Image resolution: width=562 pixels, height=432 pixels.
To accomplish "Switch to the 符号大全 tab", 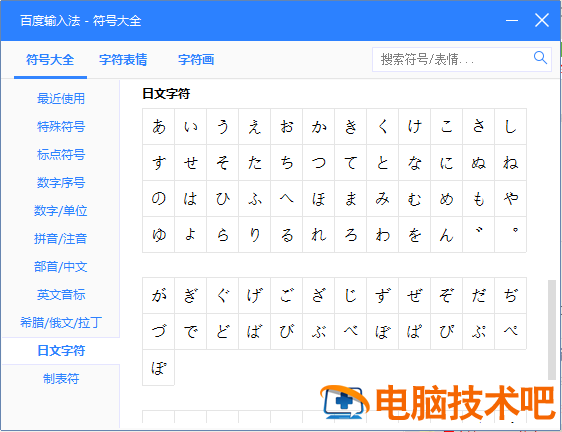I will coord(50,60).
